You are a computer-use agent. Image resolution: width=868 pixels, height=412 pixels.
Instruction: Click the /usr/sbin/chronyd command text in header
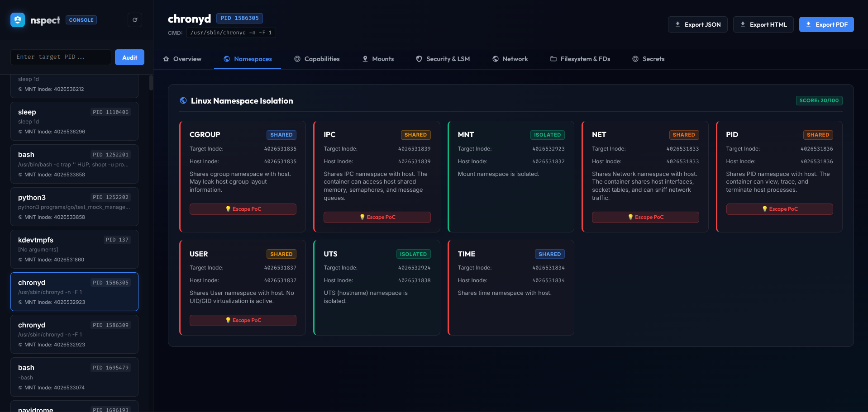pyautogui.click(x=231, y=33)
